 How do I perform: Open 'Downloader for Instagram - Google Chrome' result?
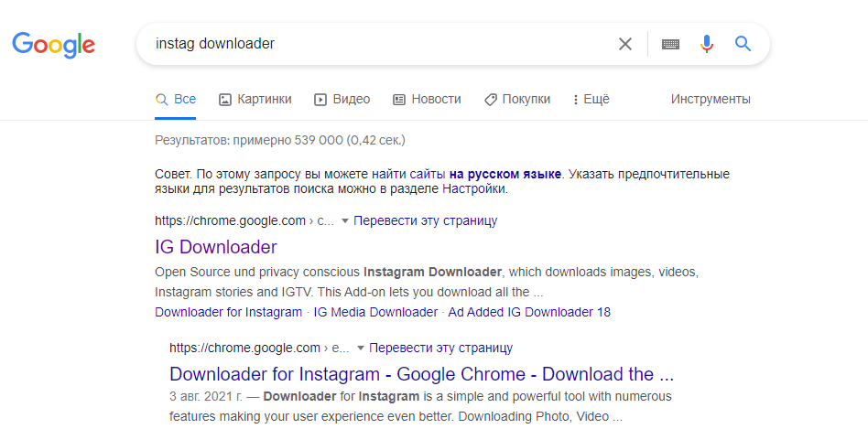[x=421, y=375]
